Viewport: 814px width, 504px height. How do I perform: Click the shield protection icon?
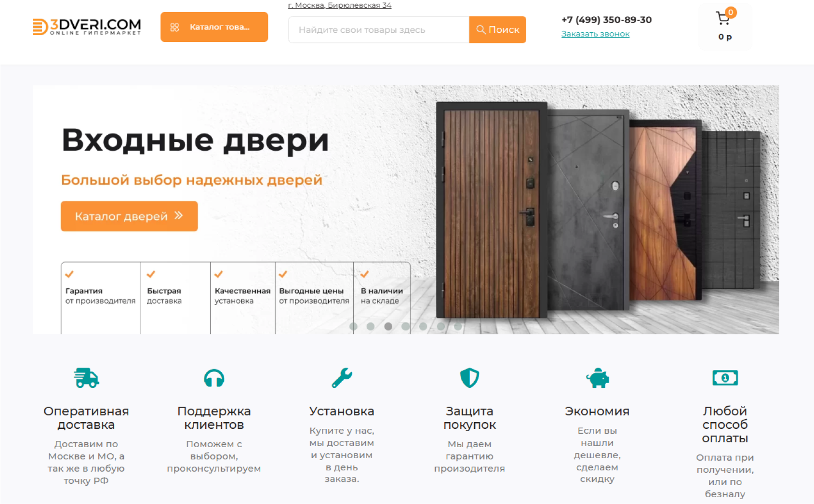point(469,378)
